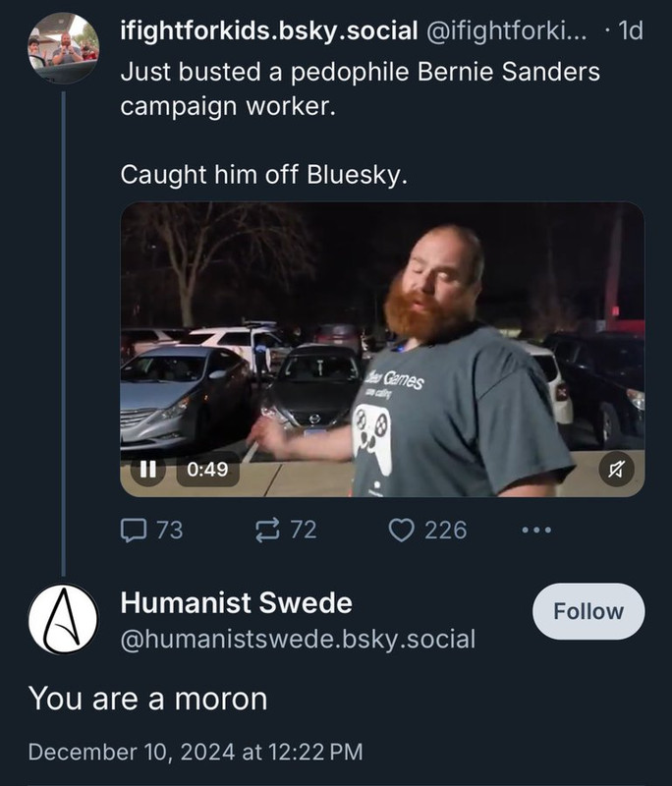Like the post with the heart icon
The image size is (672, 786).
401,531
